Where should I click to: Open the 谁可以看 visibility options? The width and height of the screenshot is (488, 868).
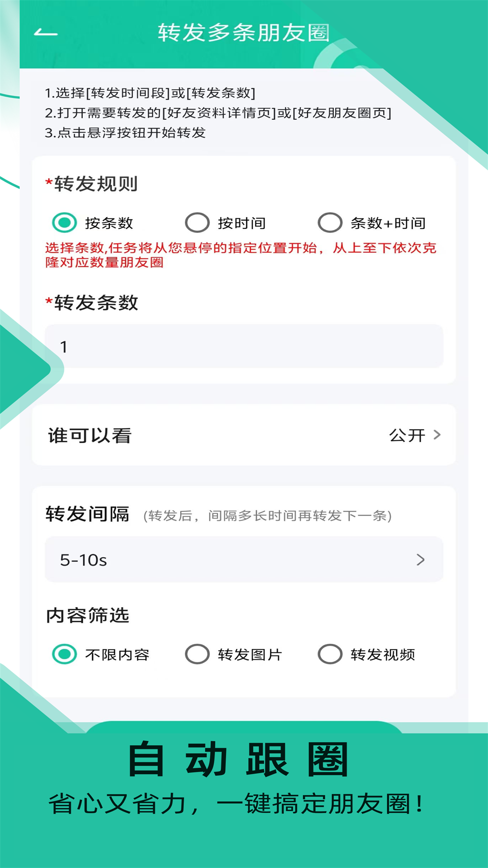tap(244, 435)
